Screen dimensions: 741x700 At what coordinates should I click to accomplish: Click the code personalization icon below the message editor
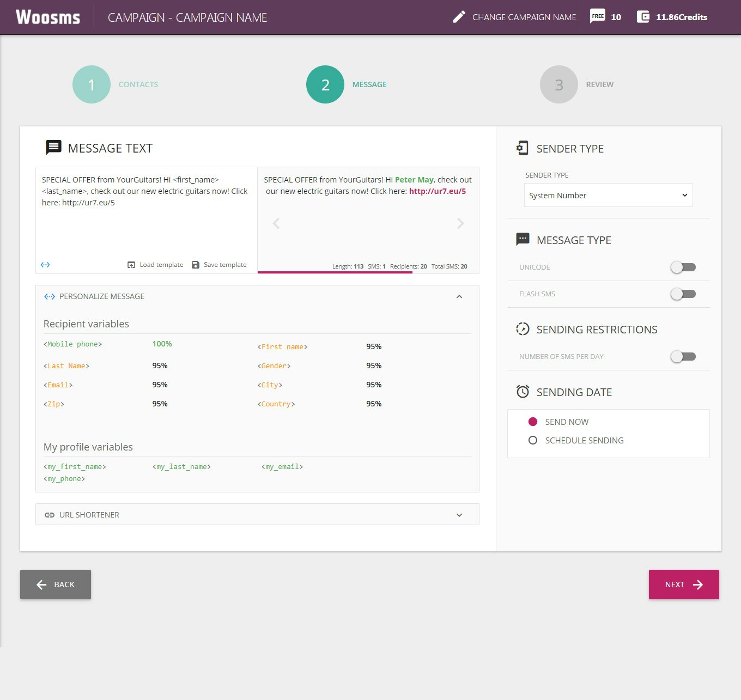click(x=45, y=265)
